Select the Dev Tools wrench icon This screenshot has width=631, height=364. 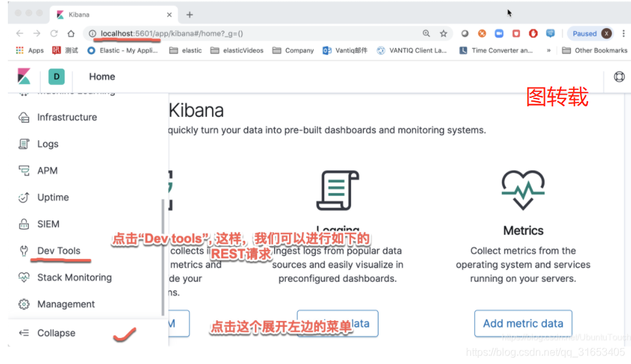23,251
